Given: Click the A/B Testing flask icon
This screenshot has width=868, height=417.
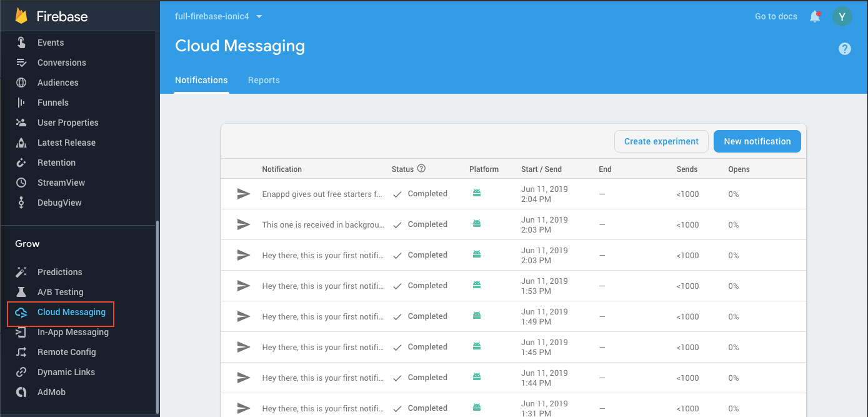Looking at the screenshot, I should [21, 292].
